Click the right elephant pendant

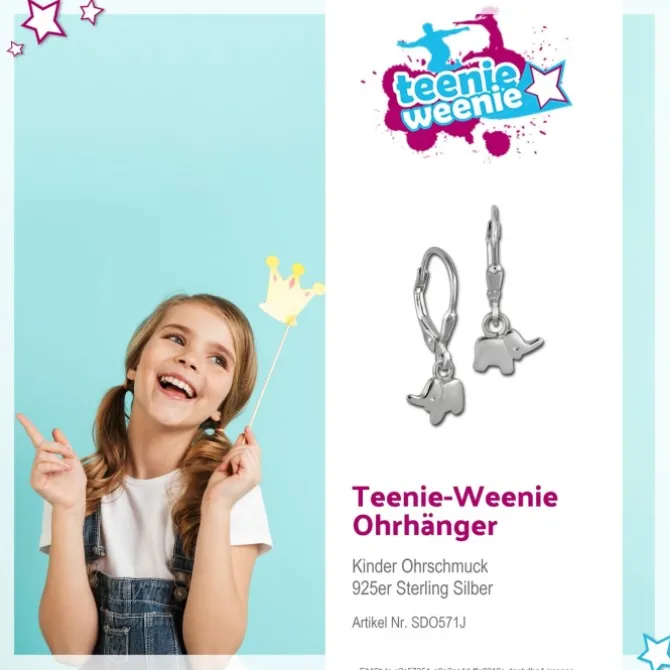tap(507, 352)
